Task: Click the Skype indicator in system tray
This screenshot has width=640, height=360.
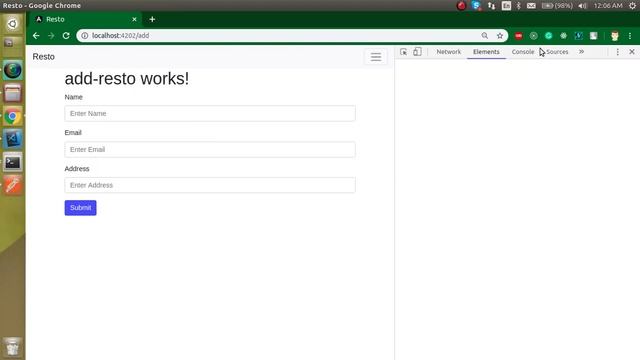Action: tap(476, 6)
